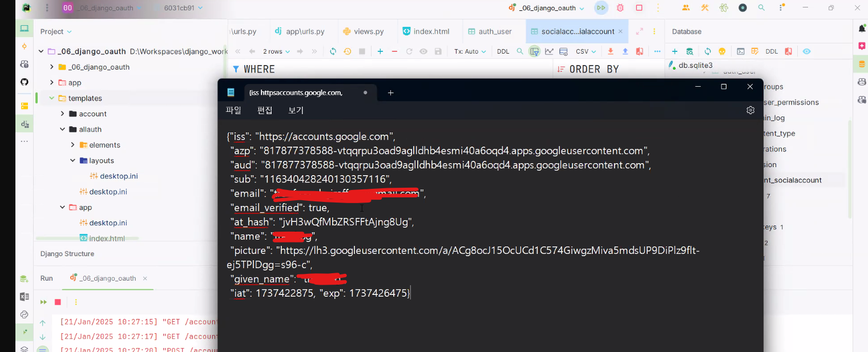Switch to the app\urls.py tab
The width and height of the screenshot is (868, 352).
click(x=300, y=31)
